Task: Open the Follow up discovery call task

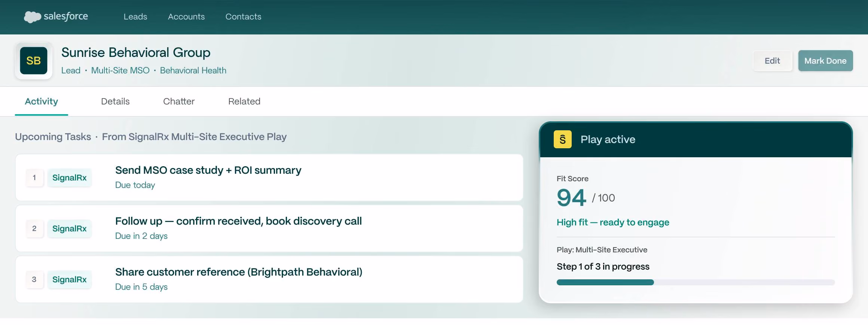Action: [x=269, y=228]
